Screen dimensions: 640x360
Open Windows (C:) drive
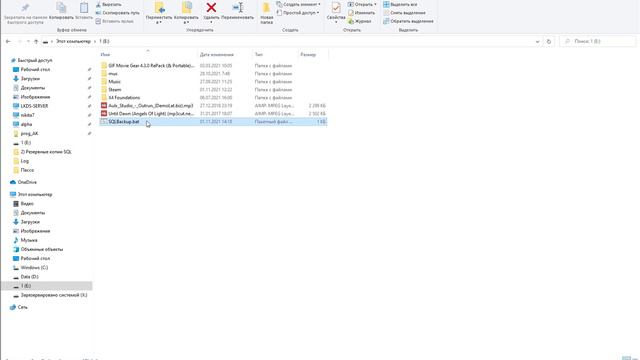pyautogui.click(x=34, y=268)
